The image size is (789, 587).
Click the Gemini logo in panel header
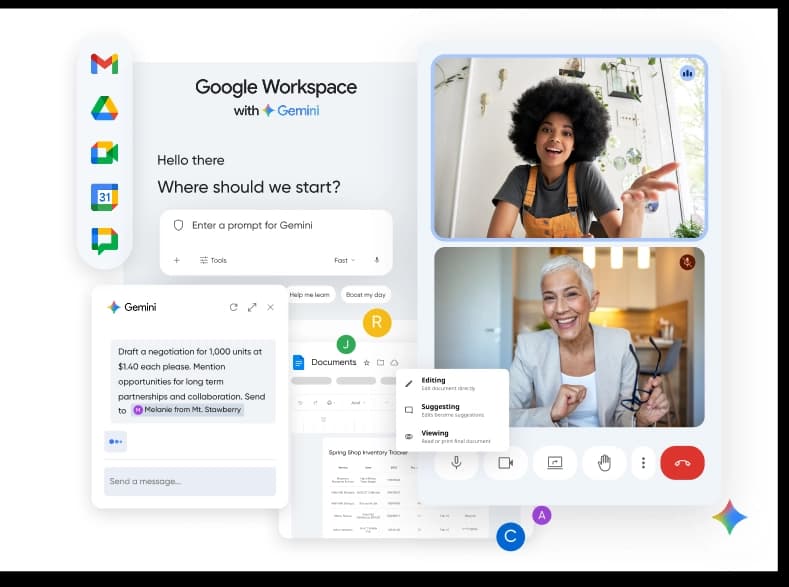(132, 307)
